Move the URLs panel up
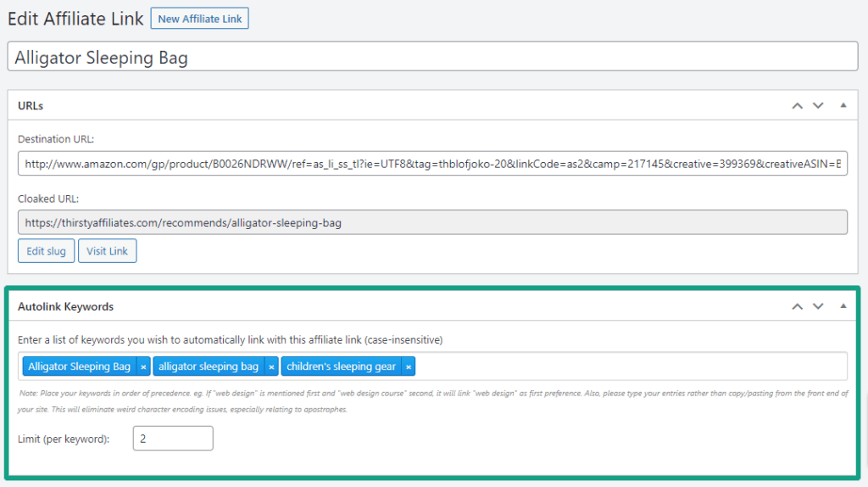Image resolution: width=868 pixels, height=487 pixels. (x=797, y=105)
